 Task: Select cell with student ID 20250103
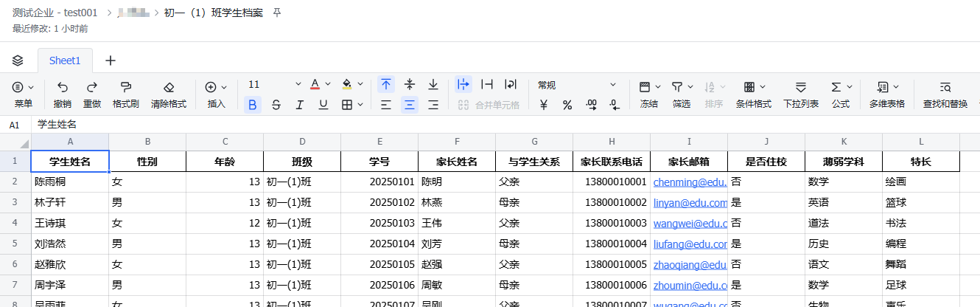click(x=379, y=223)
